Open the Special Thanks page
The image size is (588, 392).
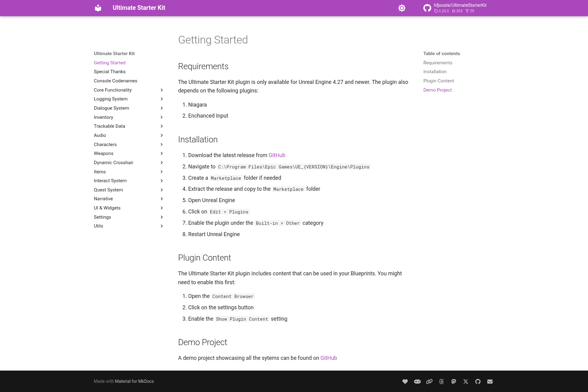(110, 72)
